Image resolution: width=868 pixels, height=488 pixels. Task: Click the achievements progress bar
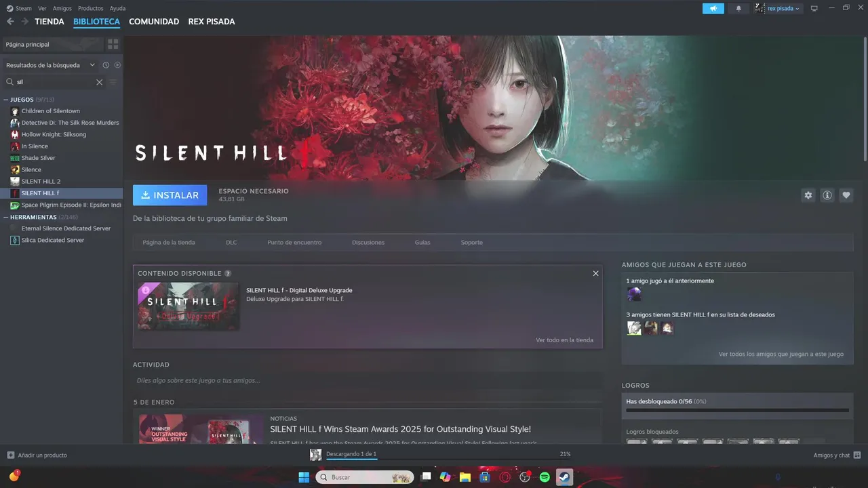pyautogui.click(x=737, y=410)
